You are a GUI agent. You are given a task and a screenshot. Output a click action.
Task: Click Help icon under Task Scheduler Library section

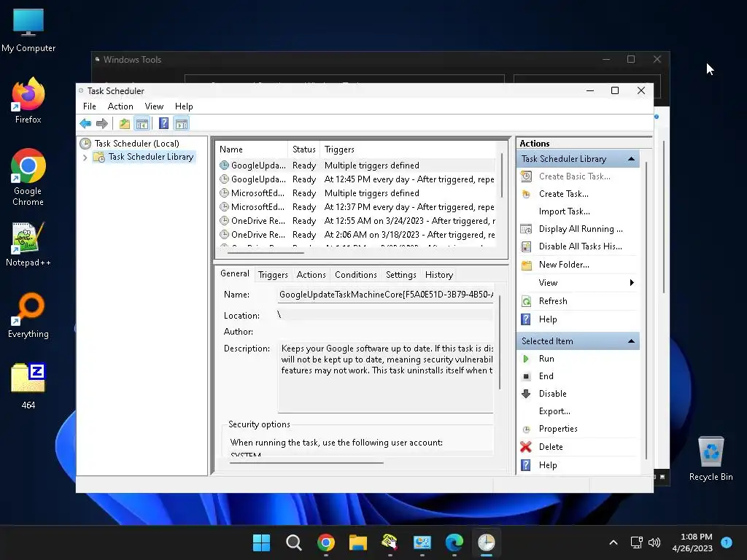(x=526, y=319)
